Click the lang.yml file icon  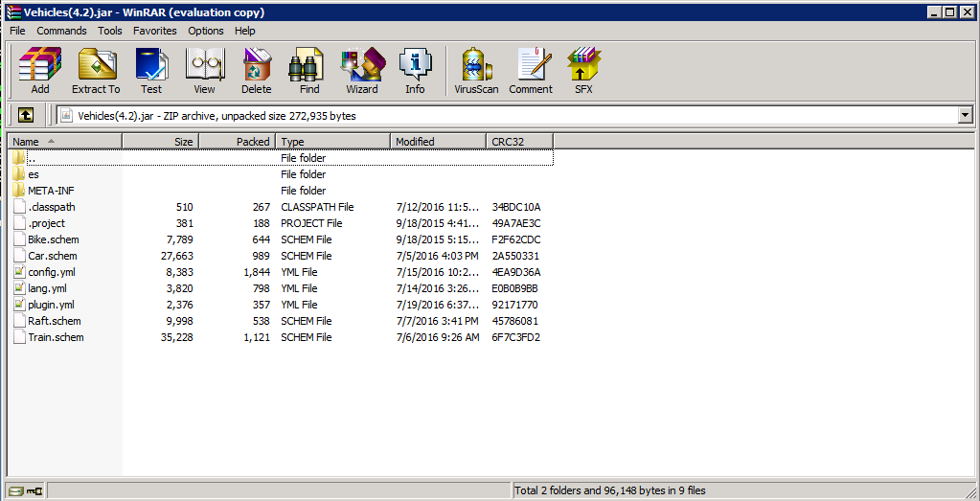coord(19,288)
